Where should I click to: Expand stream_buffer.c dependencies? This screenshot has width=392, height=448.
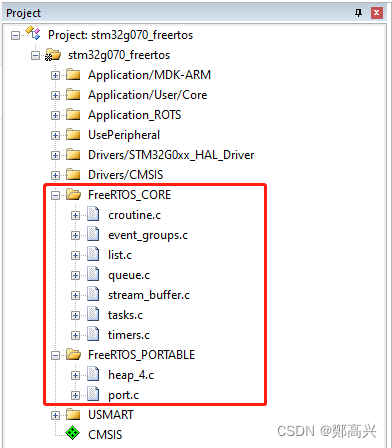pos(75,295)
